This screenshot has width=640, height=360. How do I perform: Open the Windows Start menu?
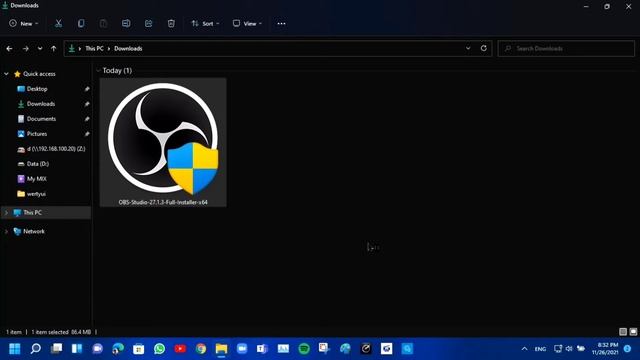(x=15, y=349)
